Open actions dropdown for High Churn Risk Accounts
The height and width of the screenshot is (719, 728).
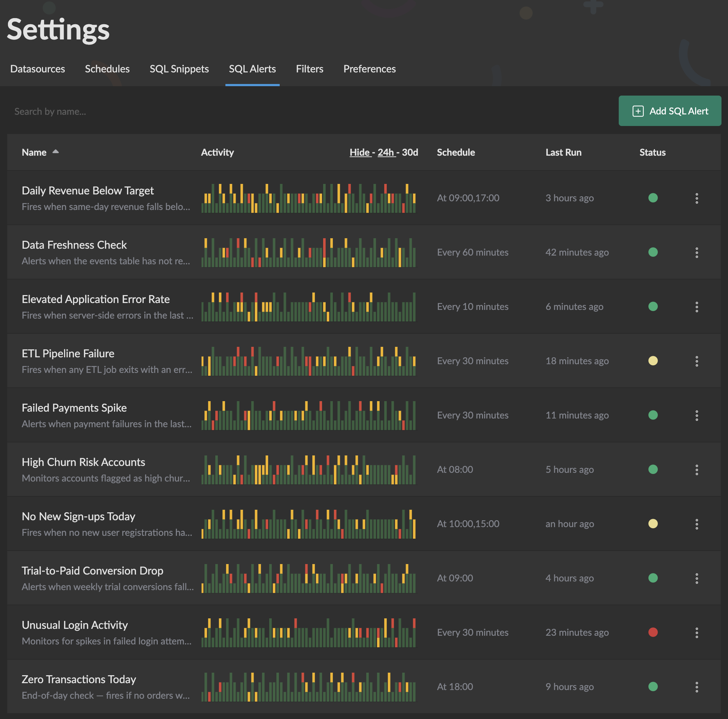click(697, 470)
